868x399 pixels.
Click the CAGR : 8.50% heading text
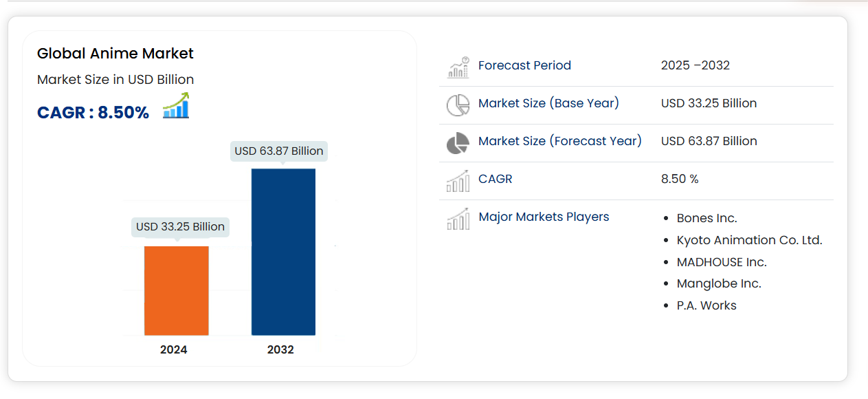tap(93, 113)
